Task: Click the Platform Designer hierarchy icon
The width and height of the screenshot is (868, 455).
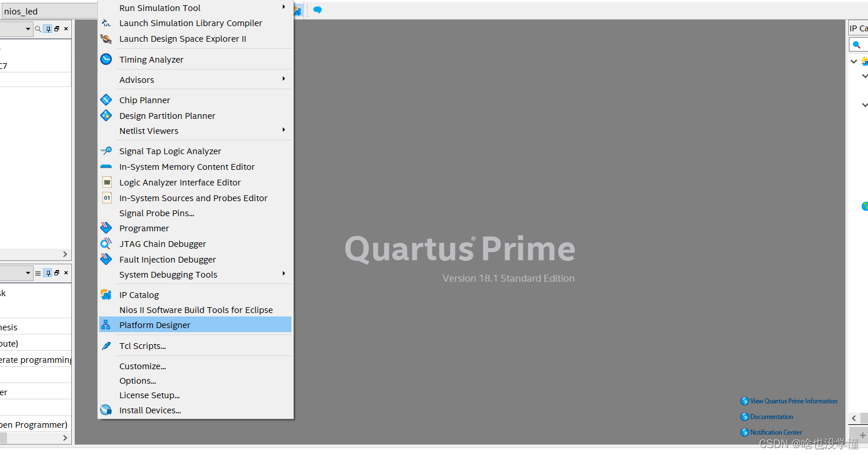Action: click(105, 325)
